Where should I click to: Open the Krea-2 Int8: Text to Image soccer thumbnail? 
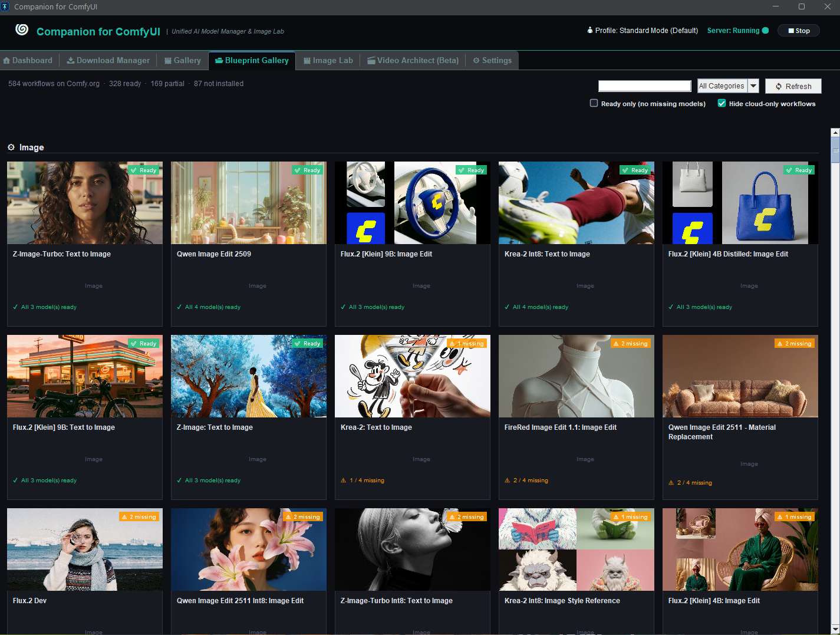(577, 203)
